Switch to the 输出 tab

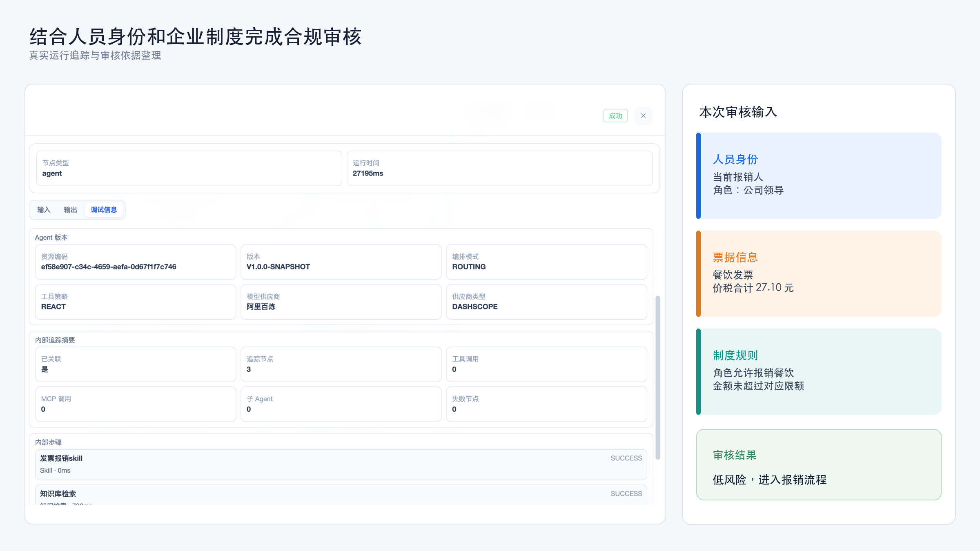click(70, 210)
